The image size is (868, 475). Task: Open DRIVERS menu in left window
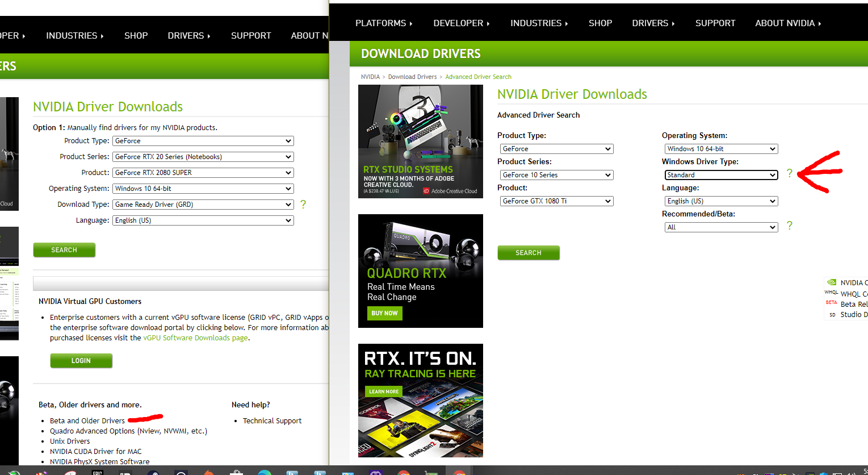tap(189, 36)
